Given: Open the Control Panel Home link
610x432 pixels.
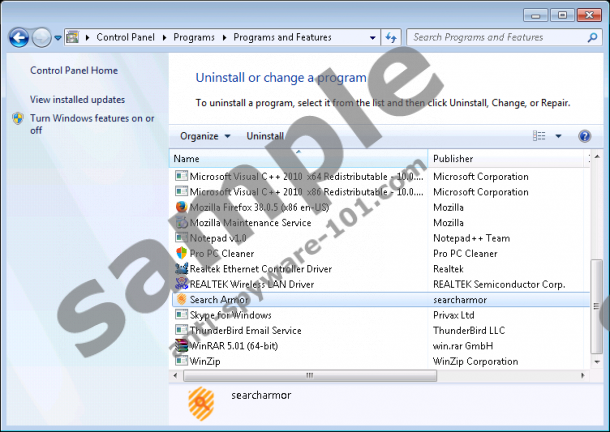Looking at the screenshot, I should [x=74, y=71].
